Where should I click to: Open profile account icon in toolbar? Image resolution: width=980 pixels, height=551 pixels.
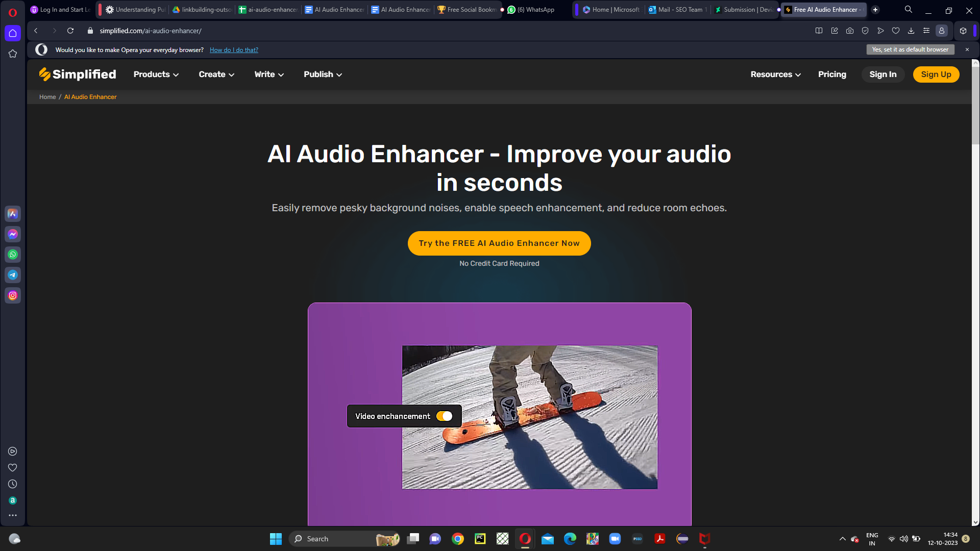[942, 31]
